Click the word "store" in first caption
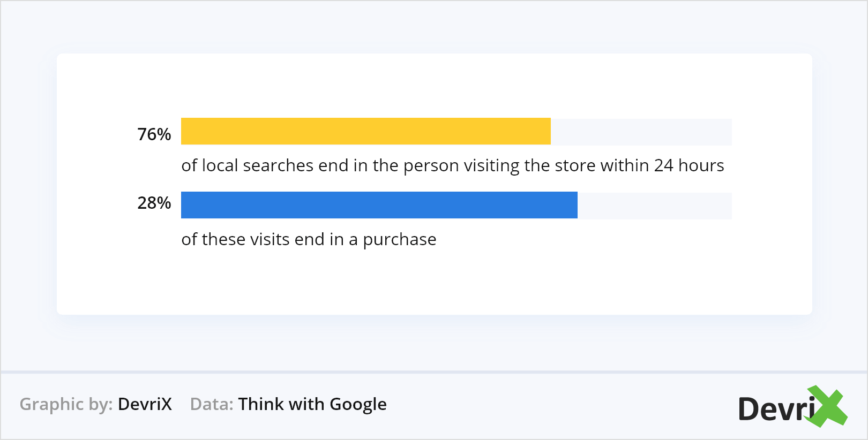This screenshot has width=868, height=440. pyautogui.click(x=575, y=165)
